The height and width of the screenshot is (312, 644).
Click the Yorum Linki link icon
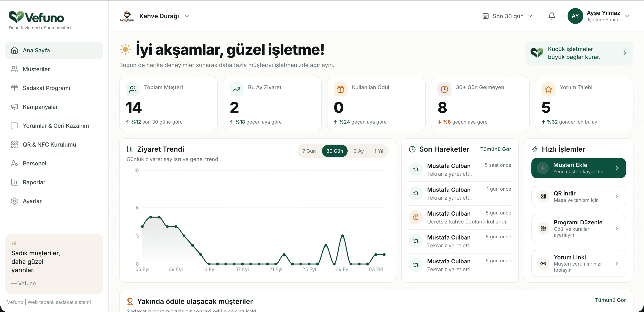pyautogui.click(x=543, y=264)
